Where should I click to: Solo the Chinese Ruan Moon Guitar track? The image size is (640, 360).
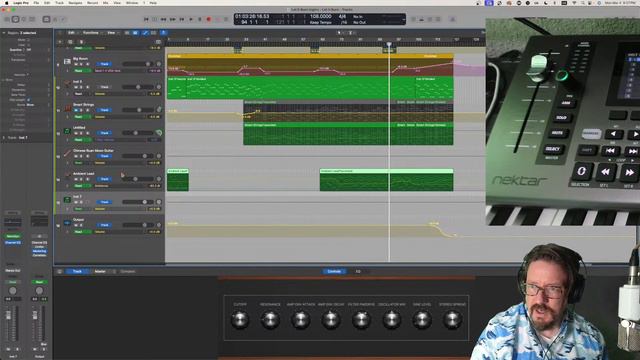click(81, 156)
